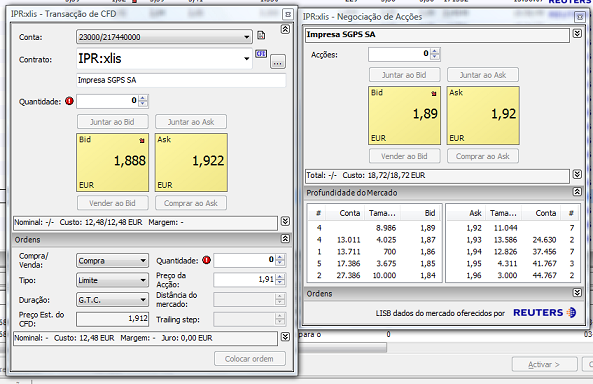
Task: Expand the Ordens section in shares window
Action: click(x=577, y=293)
